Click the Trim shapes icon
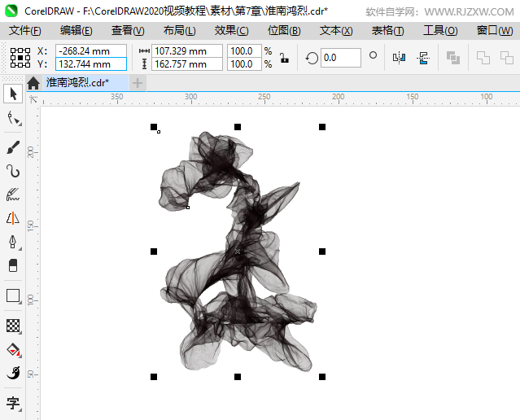Image resolution: width=520 pixels, height=420 pixels. [x=507, y=58]
